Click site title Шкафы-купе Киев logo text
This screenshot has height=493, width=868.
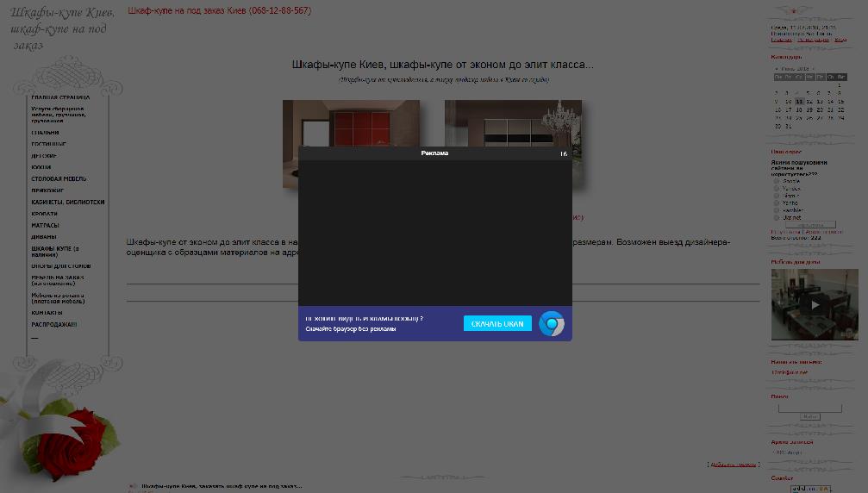coord(63,28)
